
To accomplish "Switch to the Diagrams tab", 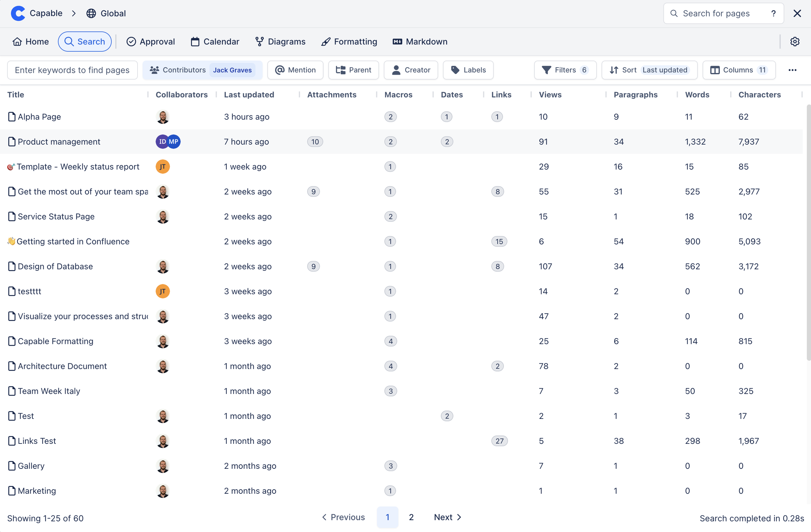I will click(280, 41).
